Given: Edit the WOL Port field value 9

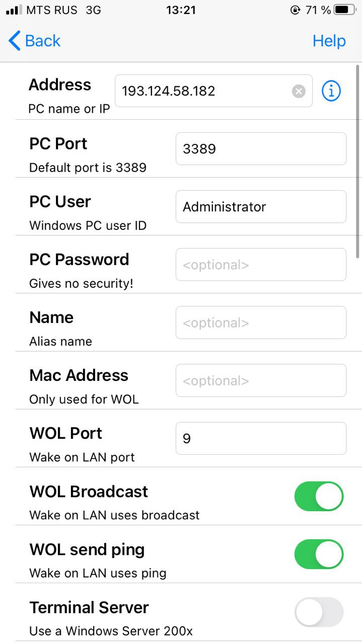Looking at the screenshot, I should (261, 438).
